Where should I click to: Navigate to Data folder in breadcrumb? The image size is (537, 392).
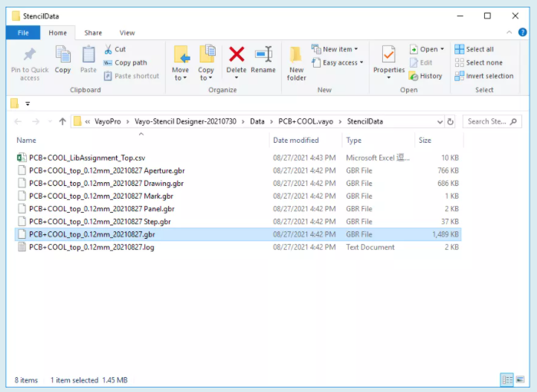click(x=257, y=121)
